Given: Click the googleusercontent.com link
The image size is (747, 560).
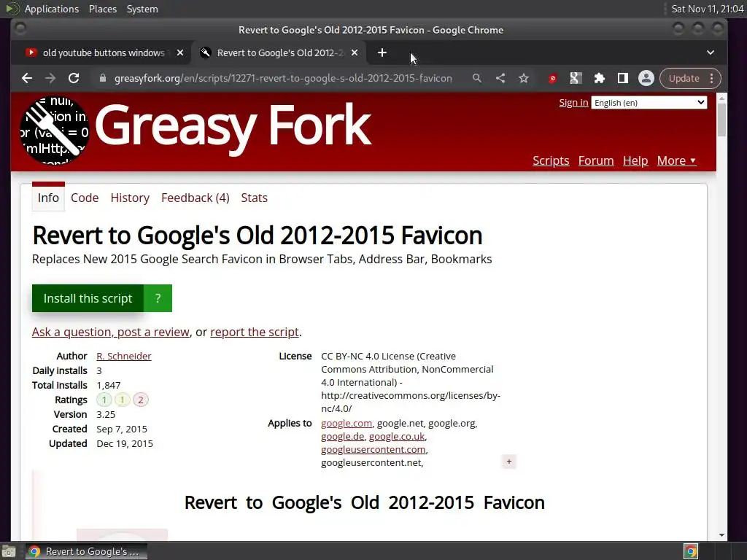Looking at the screenshot, I should point(373,449).
